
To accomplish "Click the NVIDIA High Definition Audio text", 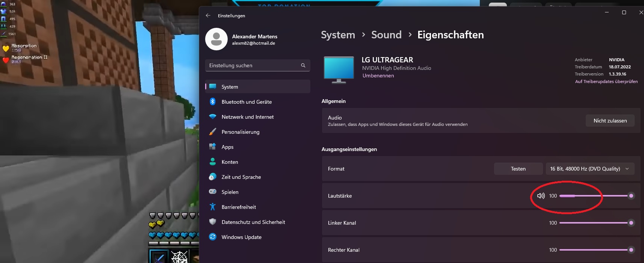I will [x=396, y=68].
